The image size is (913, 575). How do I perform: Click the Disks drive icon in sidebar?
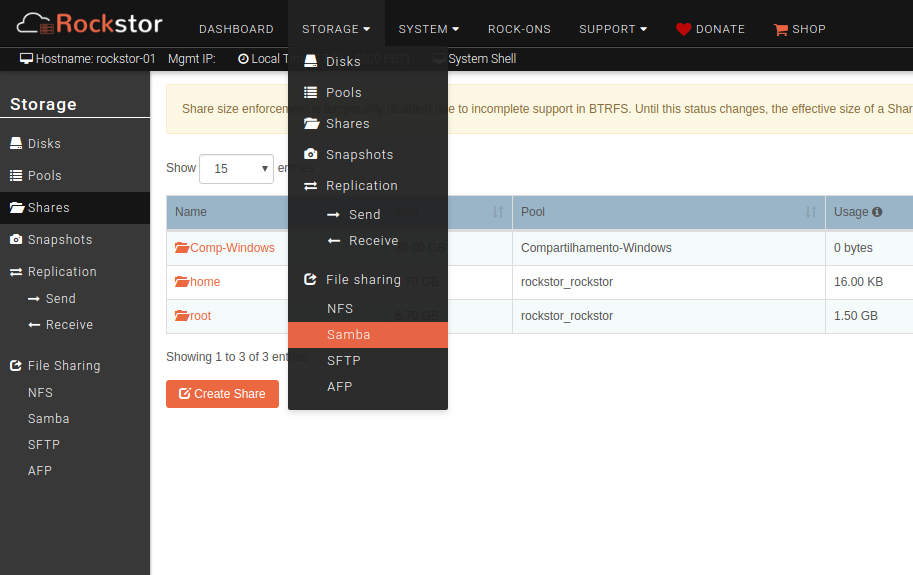click(16, 143)
